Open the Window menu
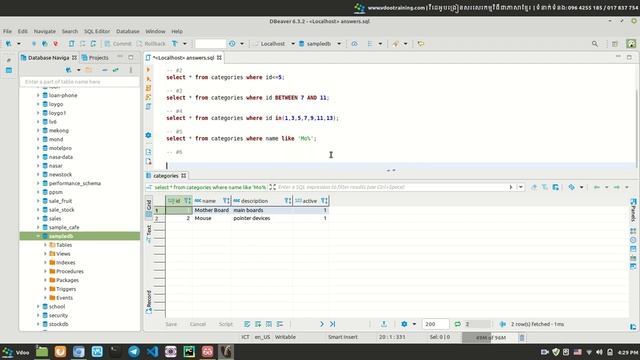 [x=155, y=31]
